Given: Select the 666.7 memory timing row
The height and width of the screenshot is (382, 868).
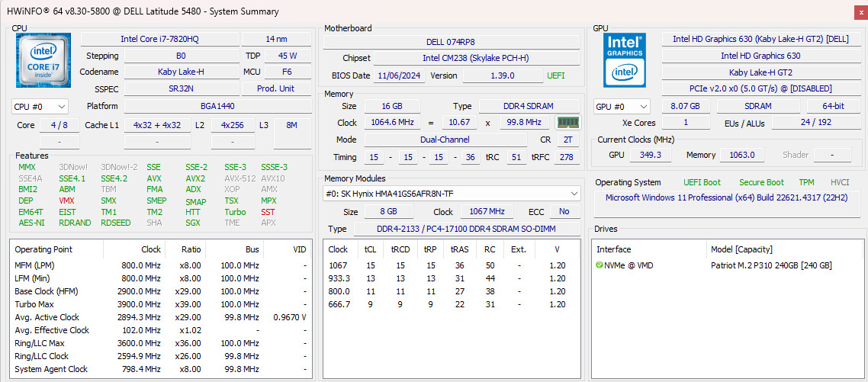Looking at the screenshot, I should tap(452, 304).
